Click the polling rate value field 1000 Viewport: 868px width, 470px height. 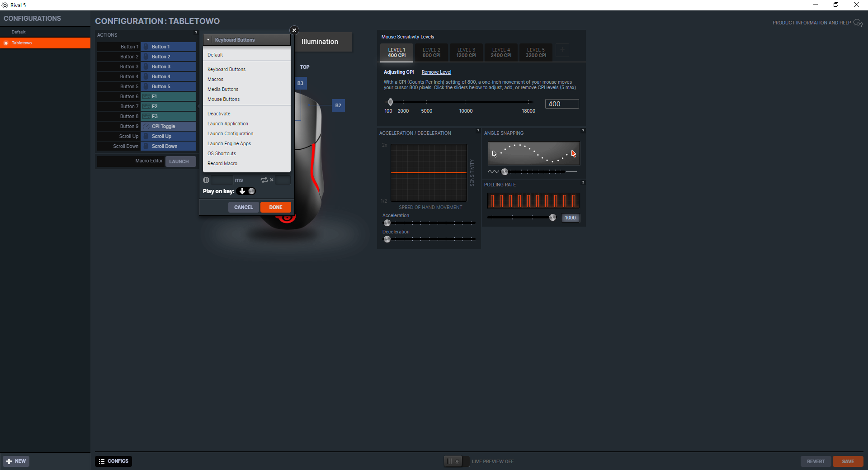coord(570,218)
